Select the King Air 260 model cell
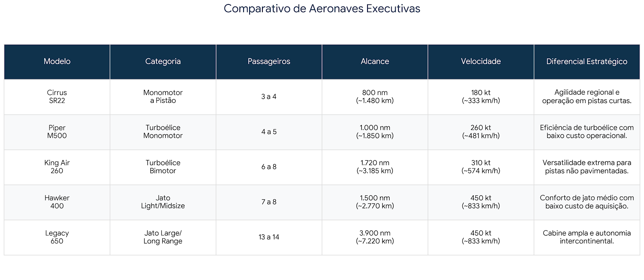This screenshot has height=280, width=644. pyautogui.click(x=57, y=167)
